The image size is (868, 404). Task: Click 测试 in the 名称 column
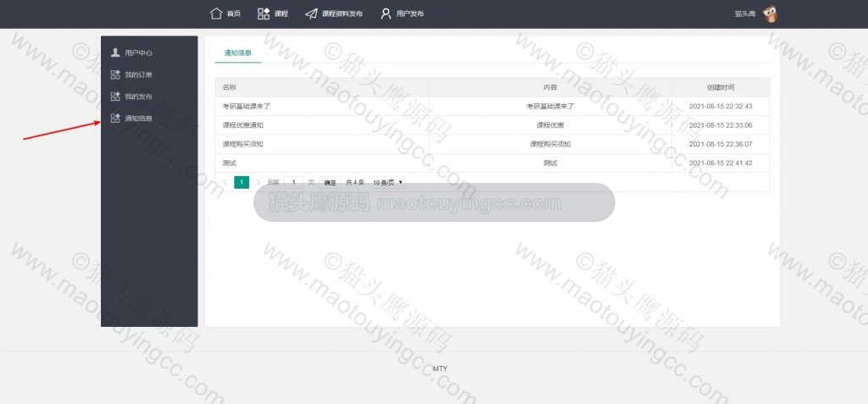point(229,163)
